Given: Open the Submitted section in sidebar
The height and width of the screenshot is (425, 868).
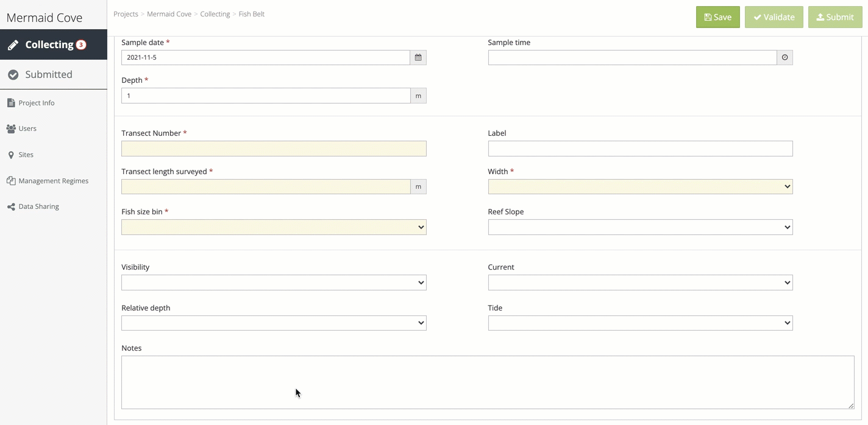Looking at the screenshot, I should point(54,74).
